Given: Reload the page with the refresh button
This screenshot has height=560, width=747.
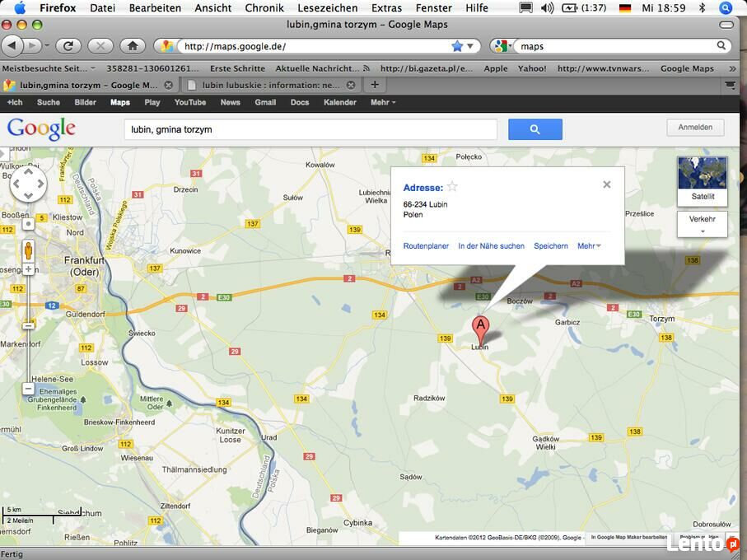Looking at the screenshot, I should (x=68, y=46).
